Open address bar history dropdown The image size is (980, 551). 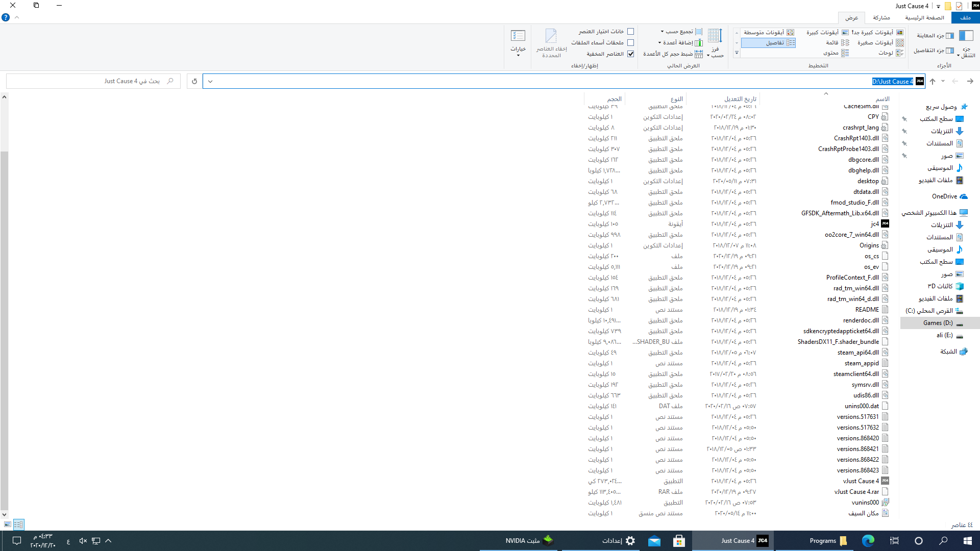[x=210, y=81]
